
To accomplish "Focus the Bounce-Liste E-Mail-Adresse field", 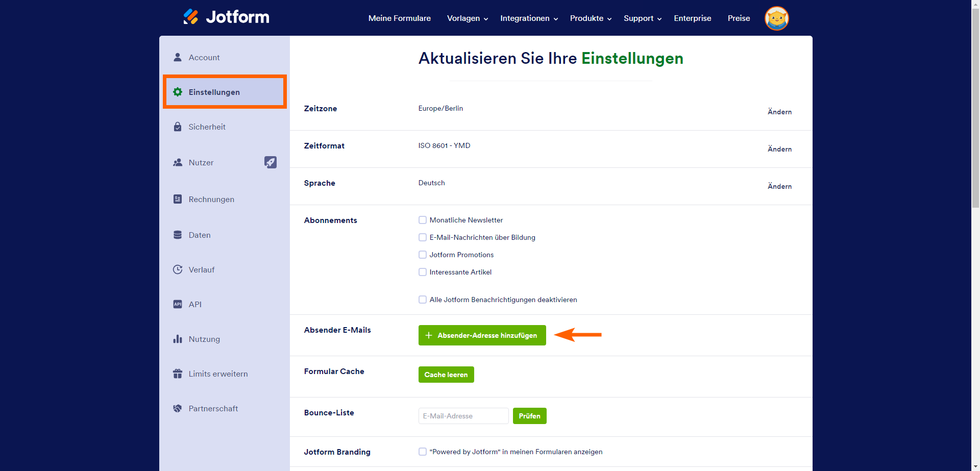I will (x=463, y=416).
